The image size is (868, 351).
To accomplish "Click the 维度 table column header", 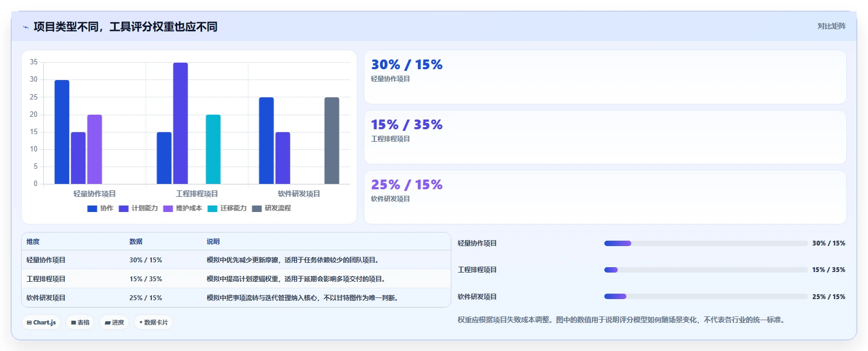I will [33, 242].
